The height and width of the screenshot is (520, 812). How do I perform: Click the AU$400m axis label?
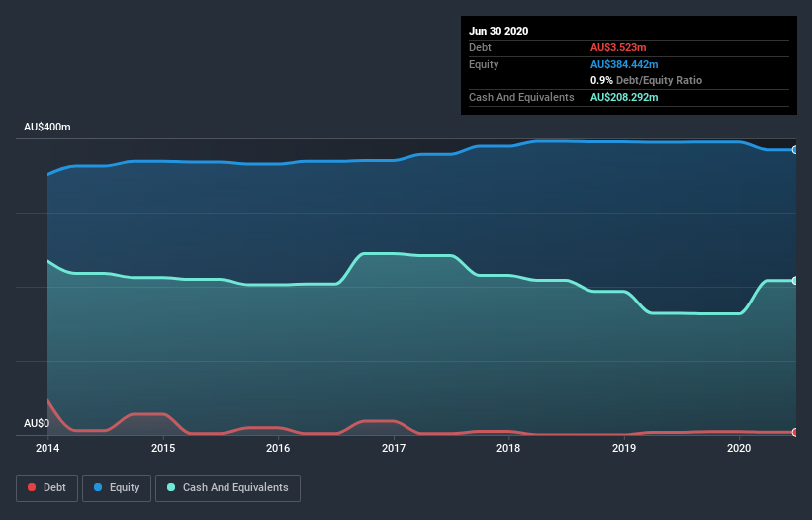(x=47, y=127)
